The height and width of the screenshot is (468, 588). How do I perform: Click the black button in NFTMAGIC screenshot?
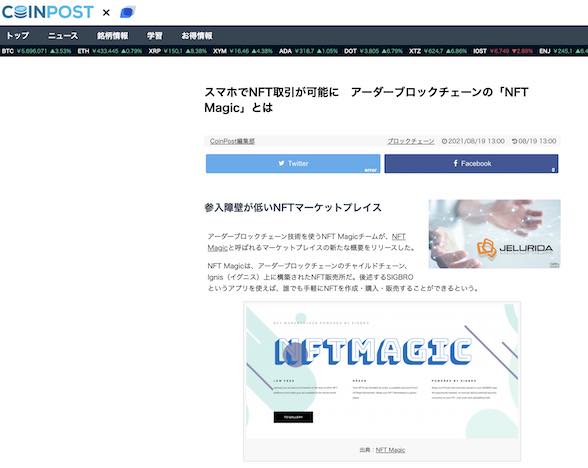click(x=293, y=417)
